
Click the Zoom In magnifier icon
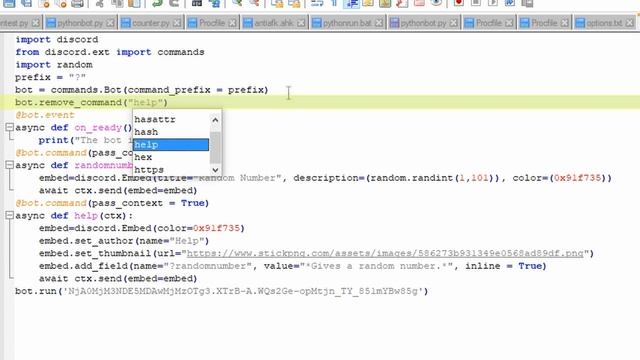tap(237, 3)
